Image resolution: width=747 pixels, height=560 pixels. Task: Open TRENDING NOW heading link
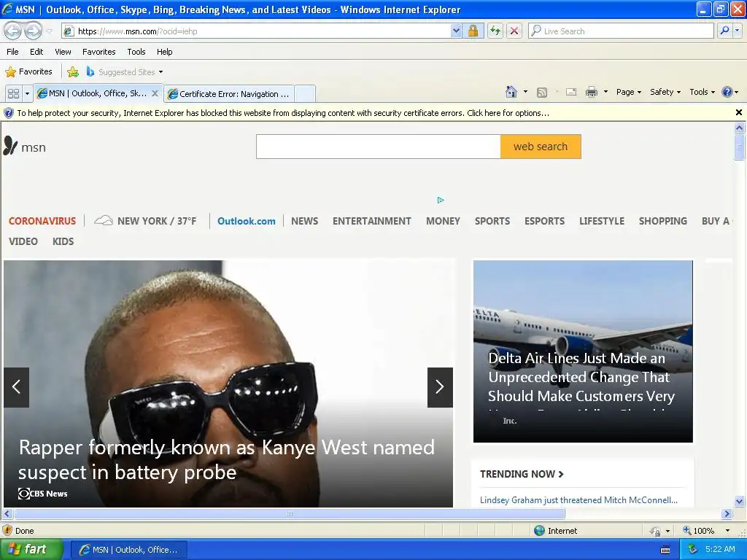[522, 474]
